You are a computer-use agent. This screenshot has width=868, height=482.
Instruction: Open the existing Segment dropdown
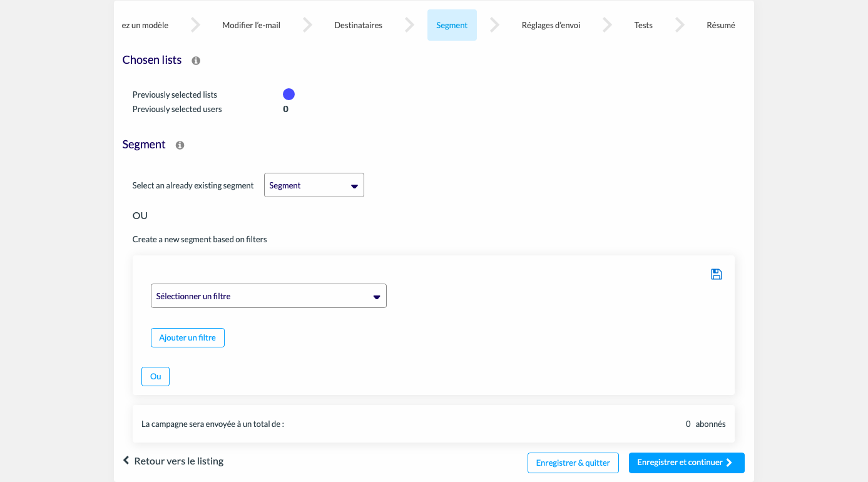[x=314, y=185]
